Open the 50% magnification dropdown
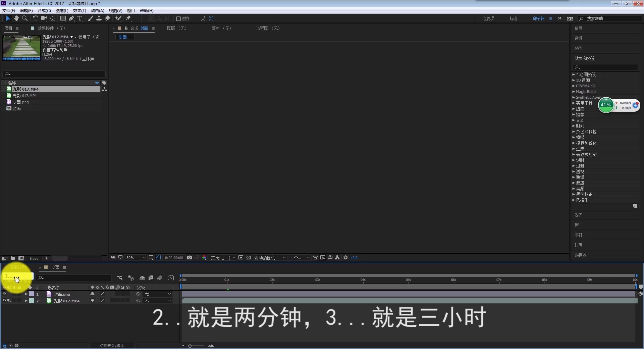This screenshot has height=349, width=644. point(136,258)
